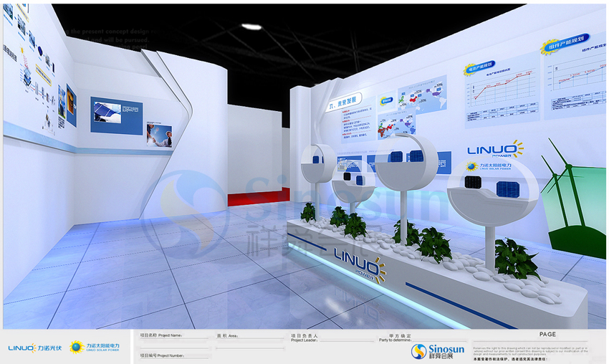Click the solar panel photo on the blue wall panel
This screenshot has width=609, height=364.
107,112
